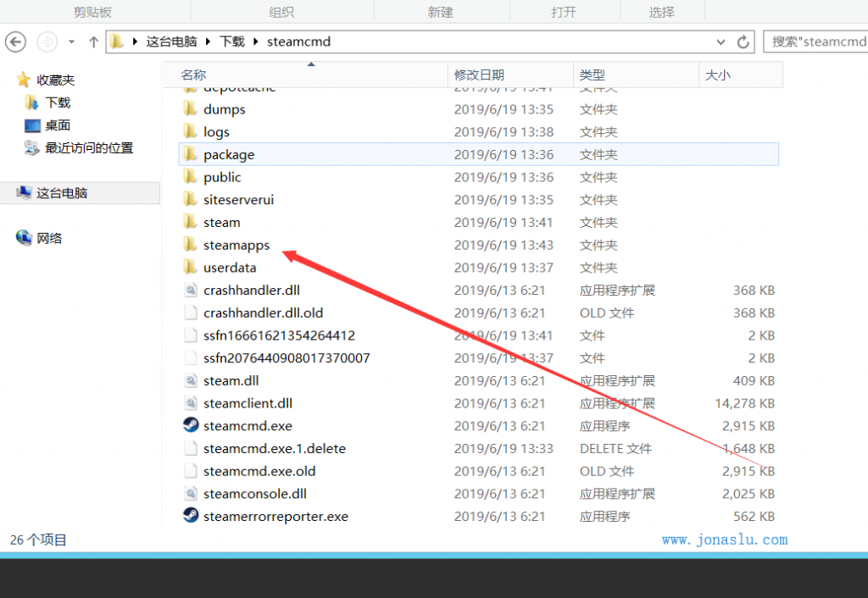Sort by 类型 column header
The image size is (868, 598).
tap(592, 75)
